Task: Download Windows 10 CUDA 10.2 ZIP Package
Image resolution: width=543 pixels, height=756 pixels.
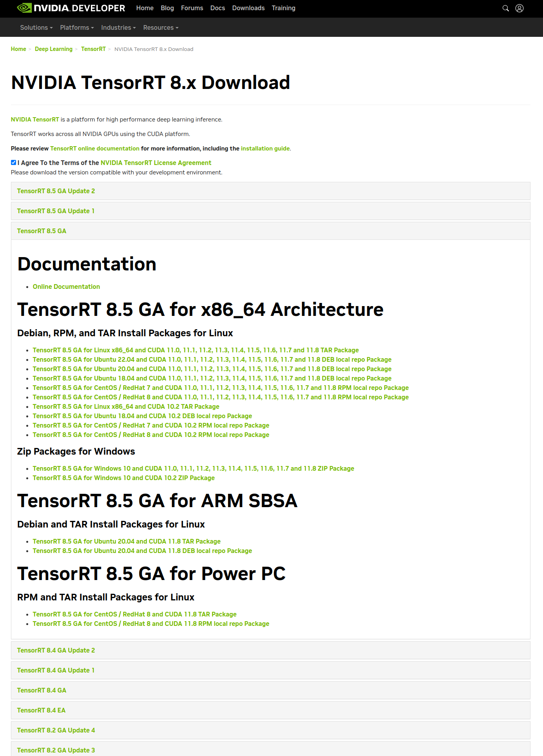Action: (124, 478)
